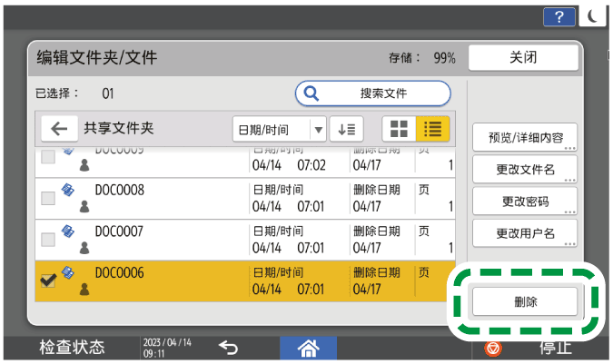613x364 pixels.
Task: Open the 日期/时间 sort dropdown
Action: click(280, 129)
